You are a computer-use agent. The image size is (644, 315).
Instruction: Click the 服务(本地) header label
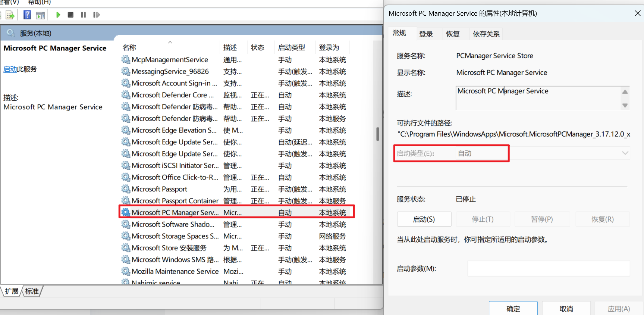pyautogui.click(x=35, y=33)
